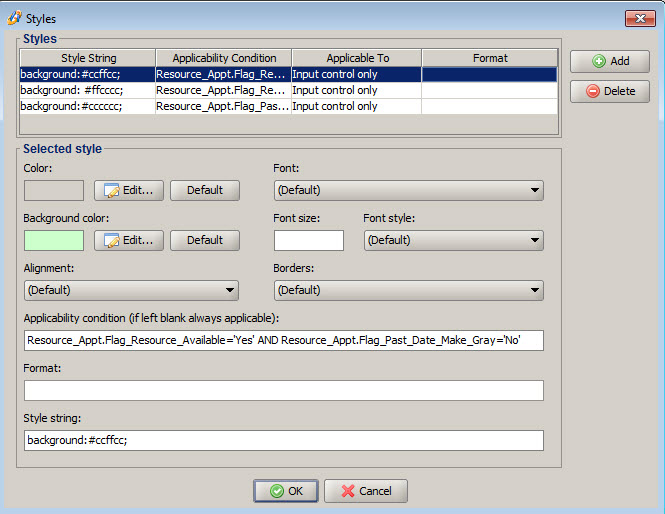
Task: Reset Background color with Default button
Action: pyautogui.click(x=205, y=240)
